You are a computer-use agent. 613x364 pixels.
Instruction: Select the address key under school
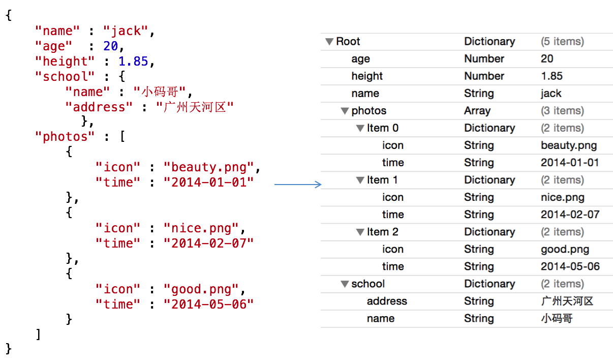click(x=387, y=301)
